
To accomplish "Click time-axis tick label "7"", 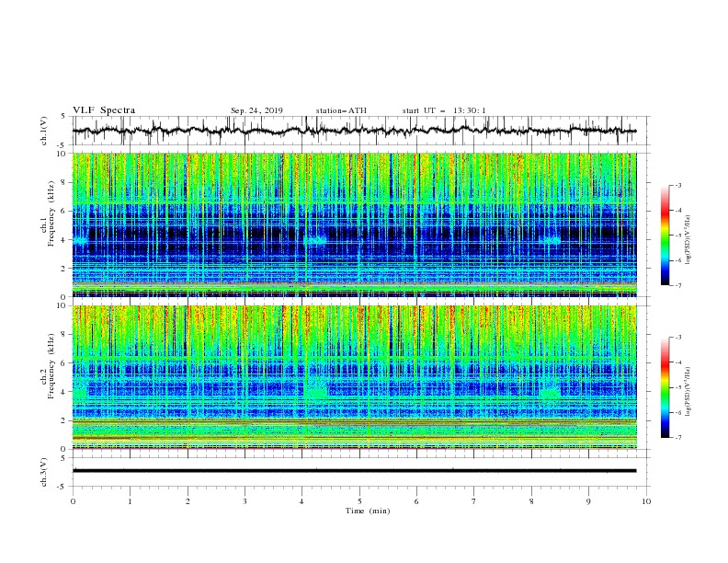I will click(474, 501).
